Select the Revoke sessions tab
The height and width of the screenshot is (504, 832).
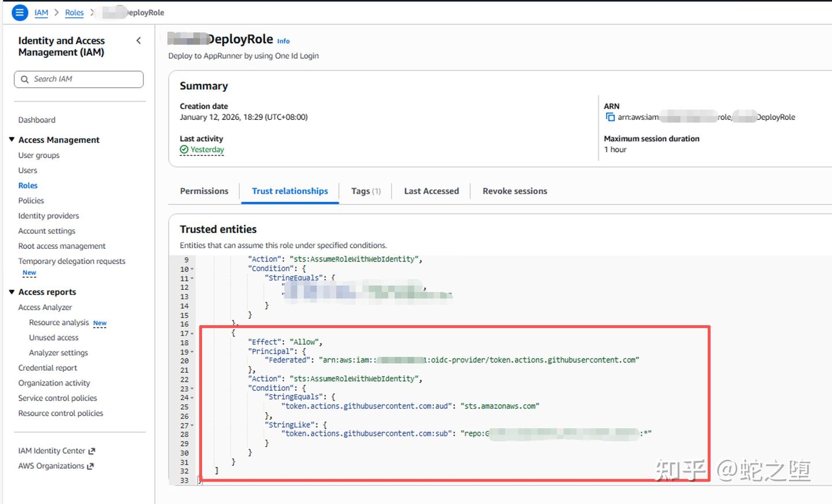point(514,191)
